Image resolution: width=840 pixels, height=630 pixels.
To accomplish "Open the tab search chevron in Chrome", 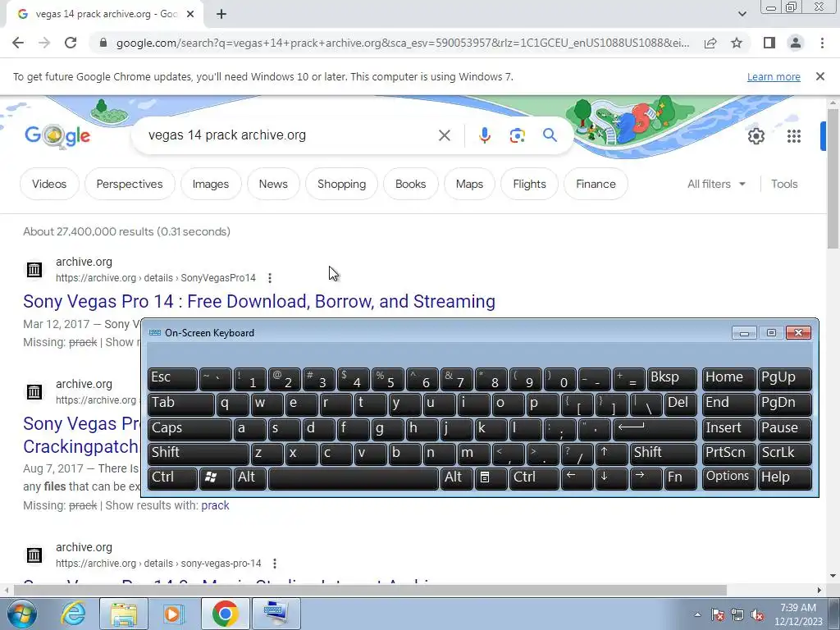I will (742, 15).
